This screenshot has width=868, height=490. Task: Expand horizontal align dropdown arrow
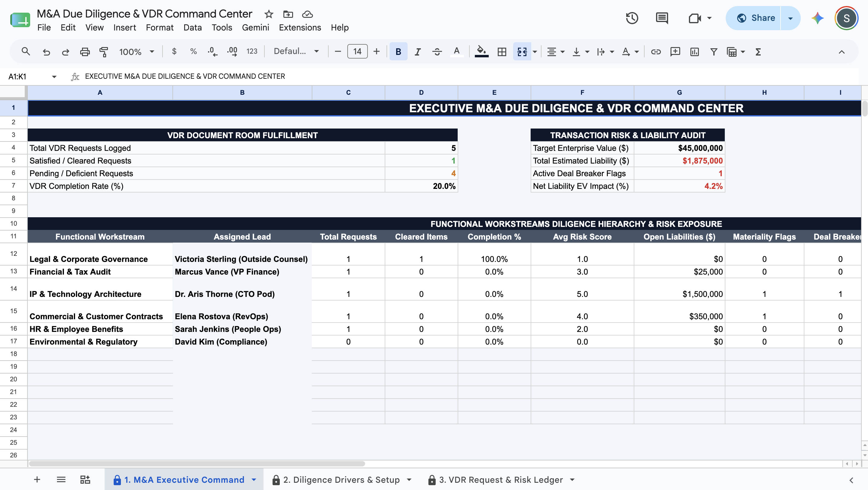tap(562, 52)
